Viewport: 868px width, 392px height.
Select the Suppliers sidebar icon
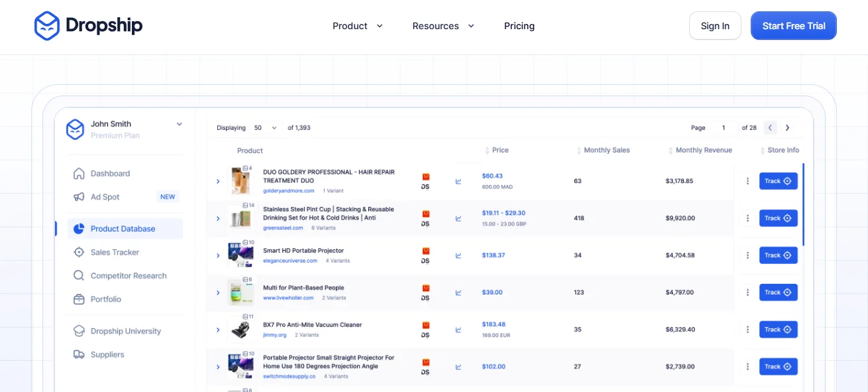click(79, 354)
